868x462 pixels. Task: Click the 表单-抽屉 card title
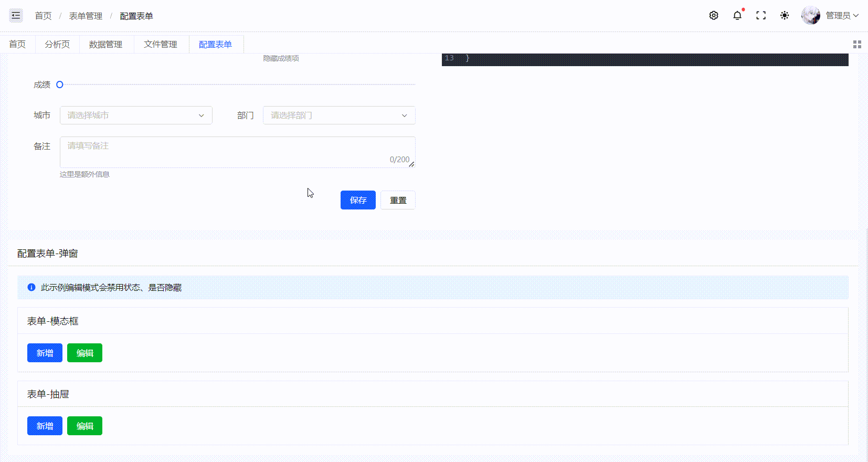48,394
